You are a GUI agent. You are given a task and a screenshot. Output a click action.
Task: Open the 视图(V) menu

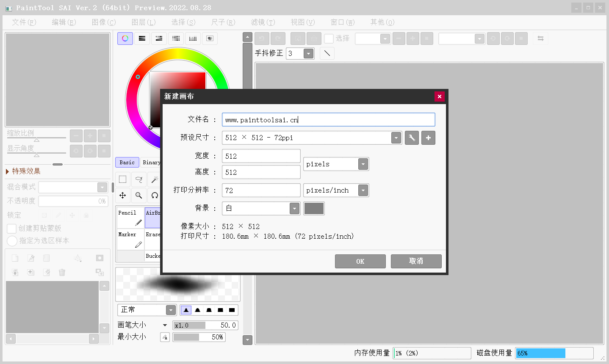[x=303, y=22]
